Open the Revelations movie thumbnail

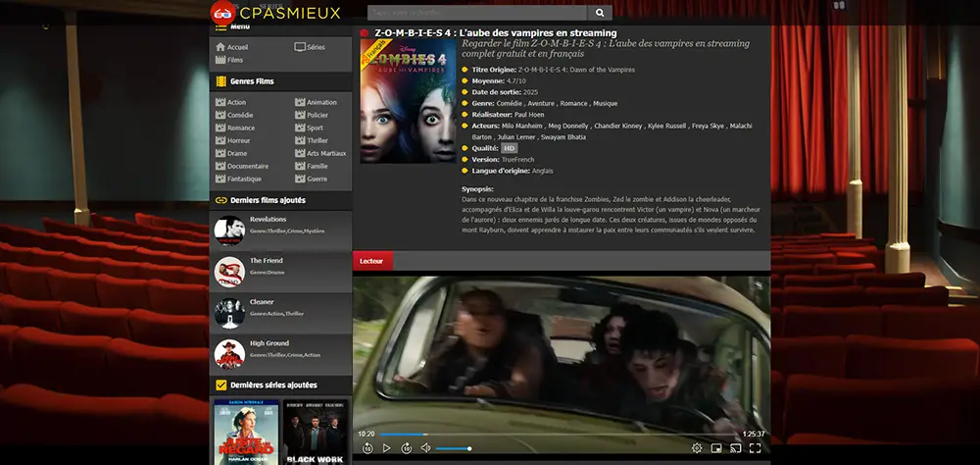tap(229, 231)
